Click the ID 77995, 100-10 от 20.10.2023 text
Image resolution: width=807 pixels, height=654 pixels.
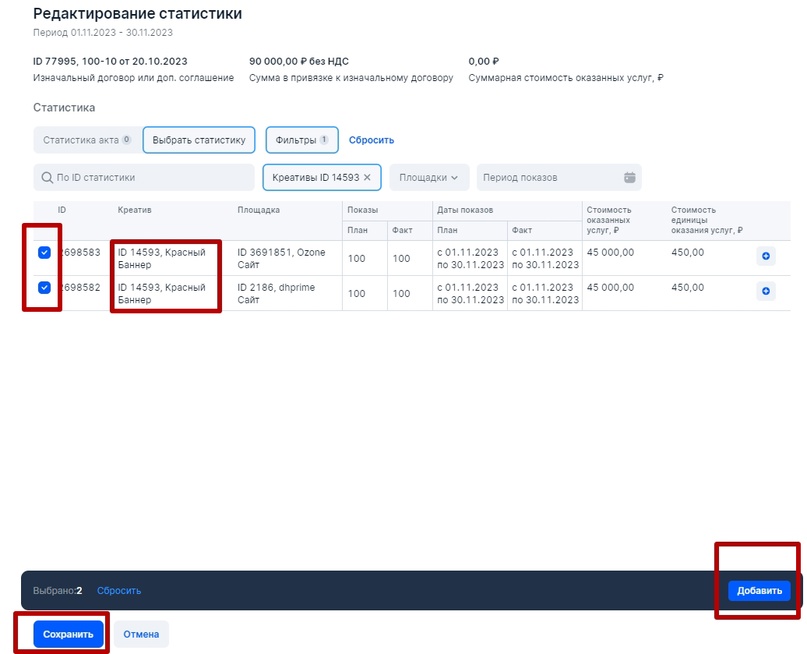click(110, 61)
